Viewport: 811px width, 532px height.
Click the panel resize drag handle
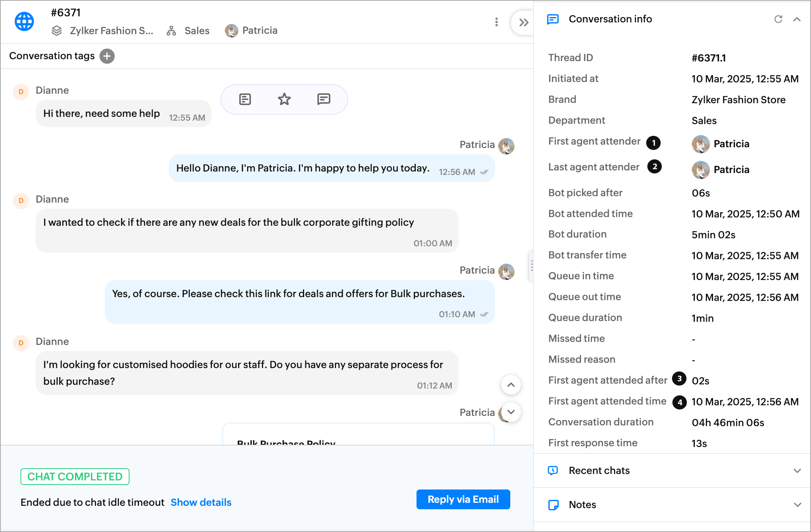pyautogui.click(x=532, y=266)
